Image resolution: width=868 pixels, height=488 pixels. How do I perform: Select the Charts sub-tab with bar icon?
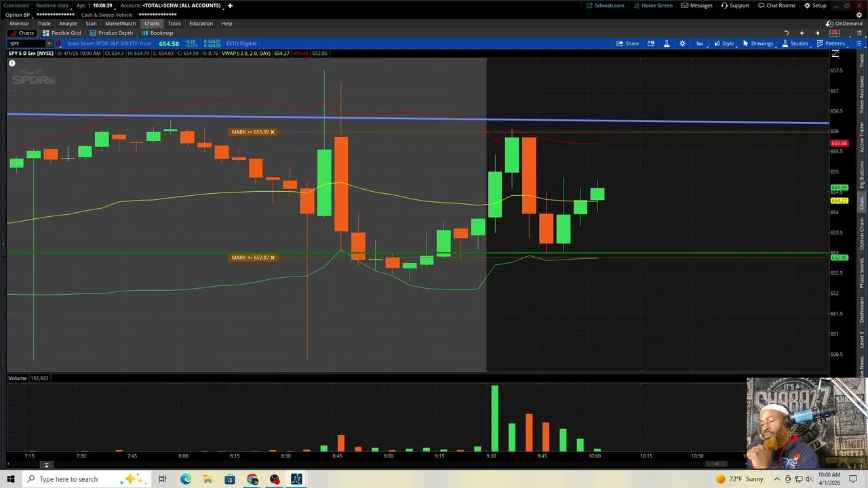coord(22,33)
